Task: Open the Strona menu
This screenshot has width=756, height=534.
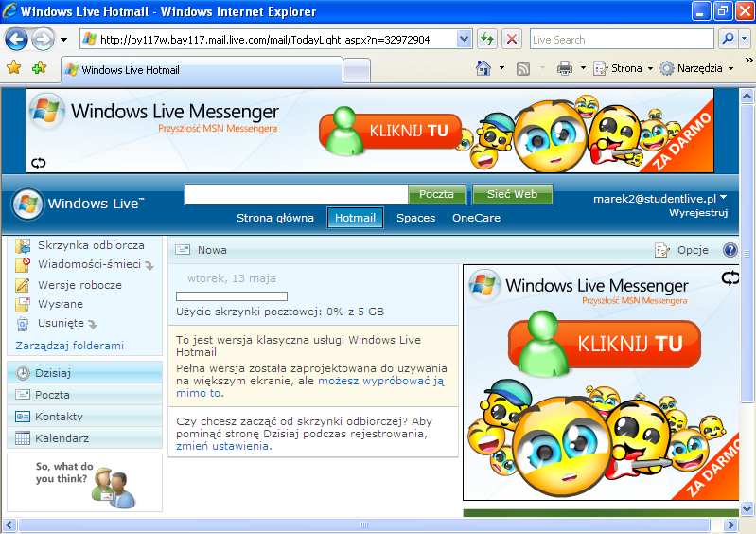Action: click(623, 68)
